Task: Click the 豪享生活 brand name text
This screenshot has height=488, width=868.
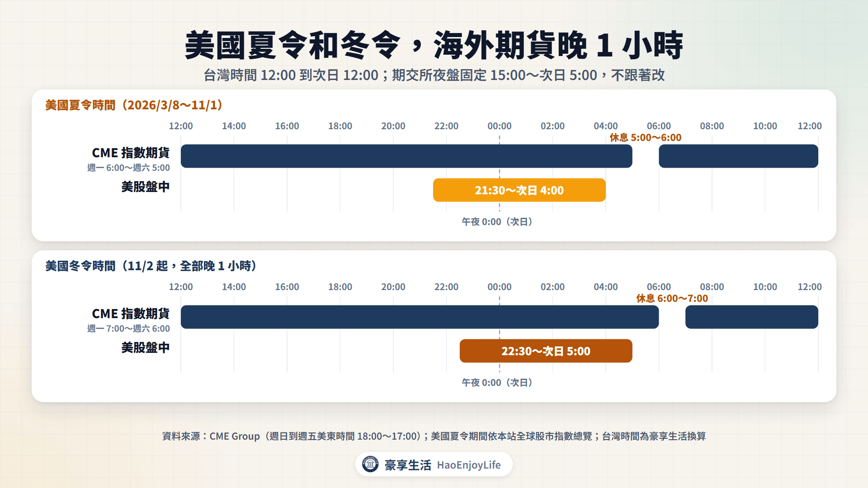Action: [408, 465]
